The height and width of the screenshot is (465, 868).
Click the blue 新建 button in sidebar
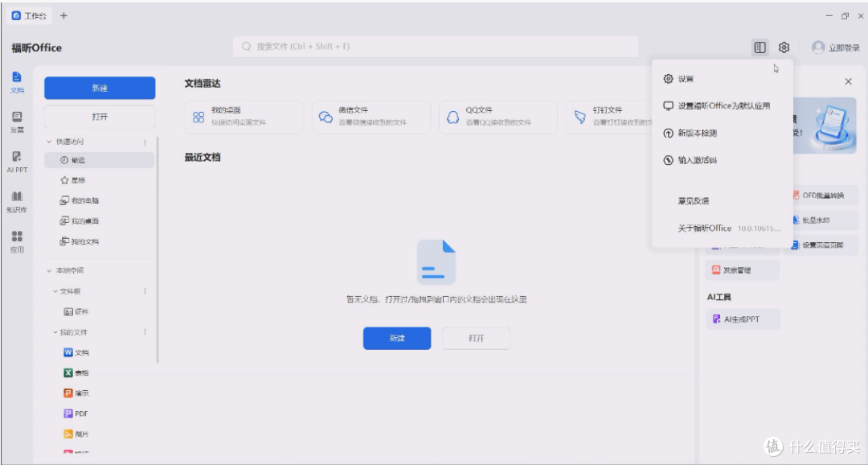point(100,88)
